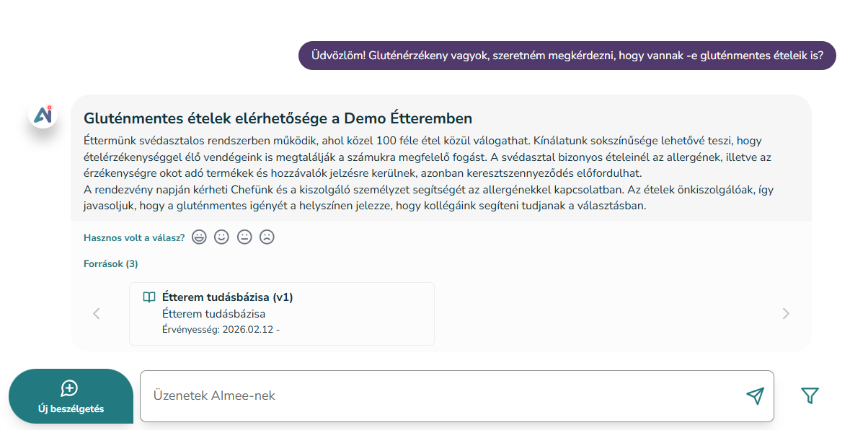Open the Étterem tudásbázisa (v1) source title
The image size is (868, 446).
click(228, 297)
